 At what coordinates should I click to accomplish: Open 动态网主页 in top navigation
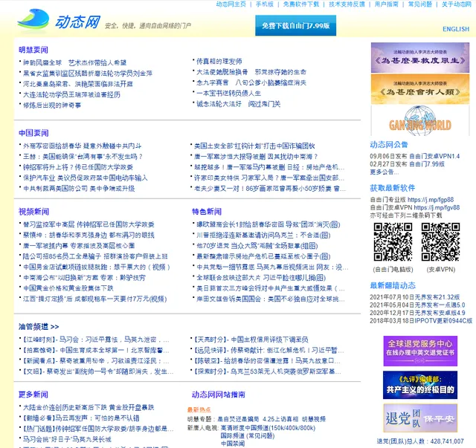click(231, 4)
